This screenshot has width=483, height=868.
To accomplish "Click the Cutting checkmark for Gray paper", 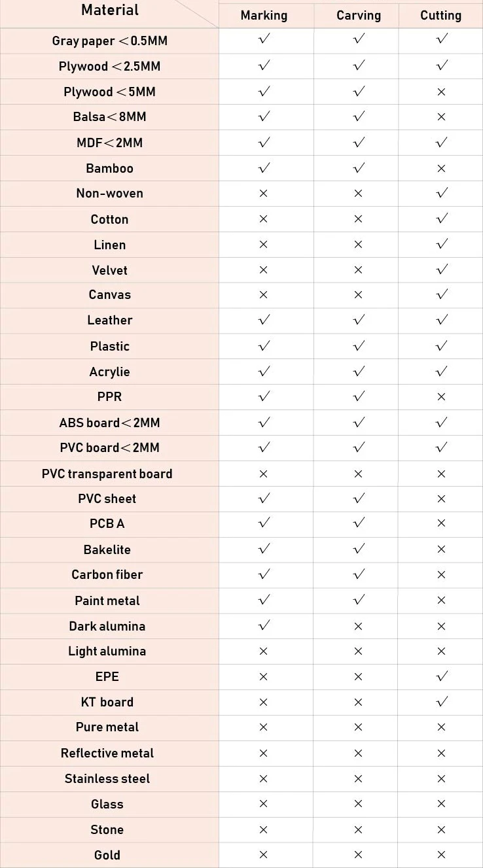I will (x=442, y=39).
